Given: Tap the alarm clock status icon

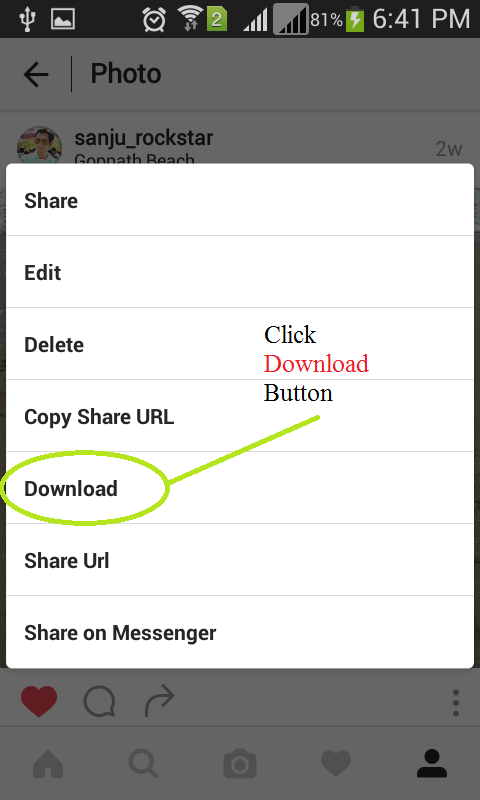Looking at the screenshot, I should [x=154, y=19].
